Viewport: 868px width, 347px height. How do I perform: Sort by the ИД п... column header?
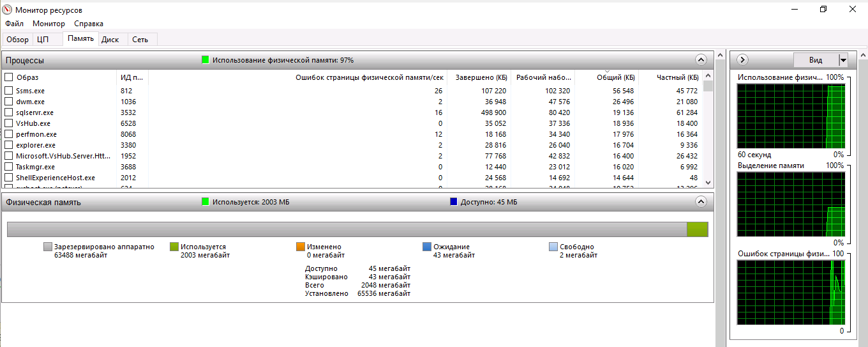(x=132, y=77)
